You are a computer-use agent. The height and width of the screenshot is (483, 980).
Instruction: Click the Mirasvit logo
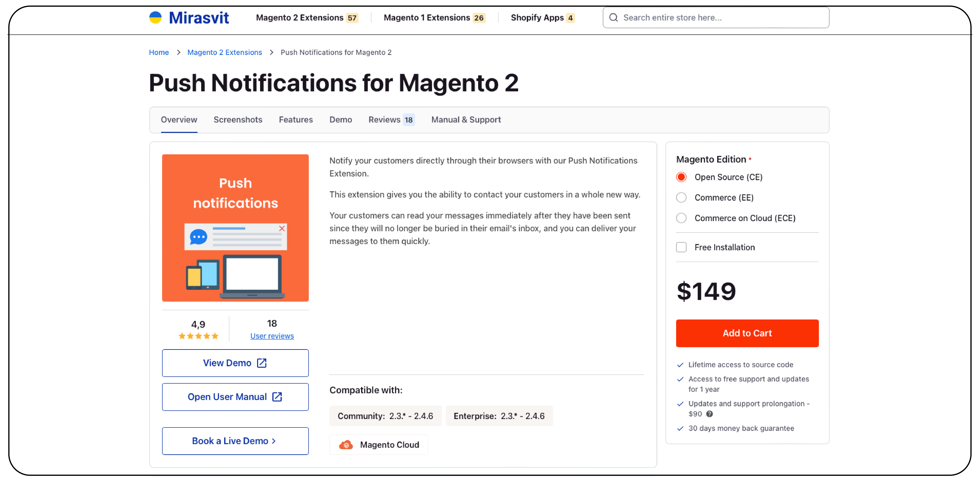click(x=189, y=18)
